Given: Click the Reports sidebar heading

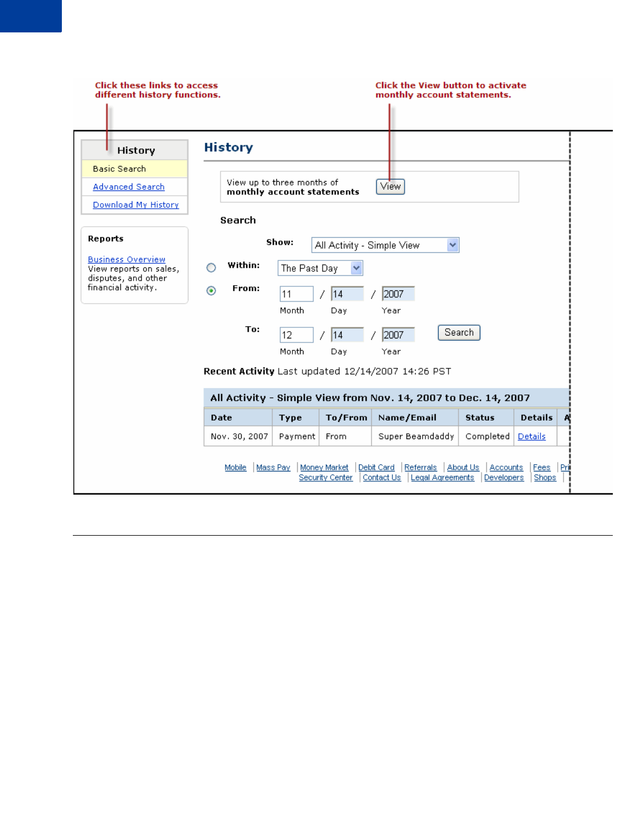Looking at the screenshot, I should (105, 238).
